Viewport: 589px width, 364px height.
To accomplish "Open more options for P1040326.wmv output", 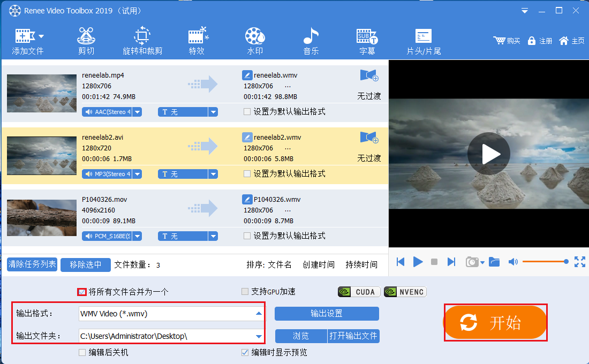I will pyautogui.click(x=288, y=210).
